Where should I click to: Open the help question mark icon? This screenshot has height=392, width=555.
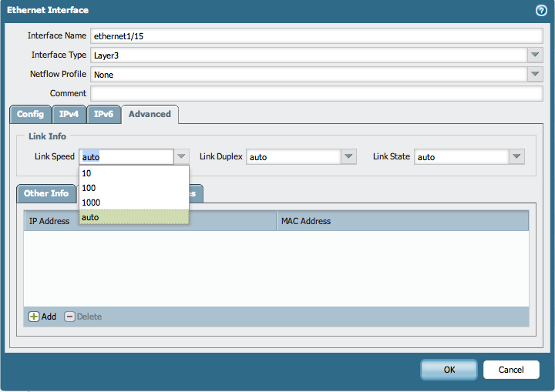coord(541,11)
